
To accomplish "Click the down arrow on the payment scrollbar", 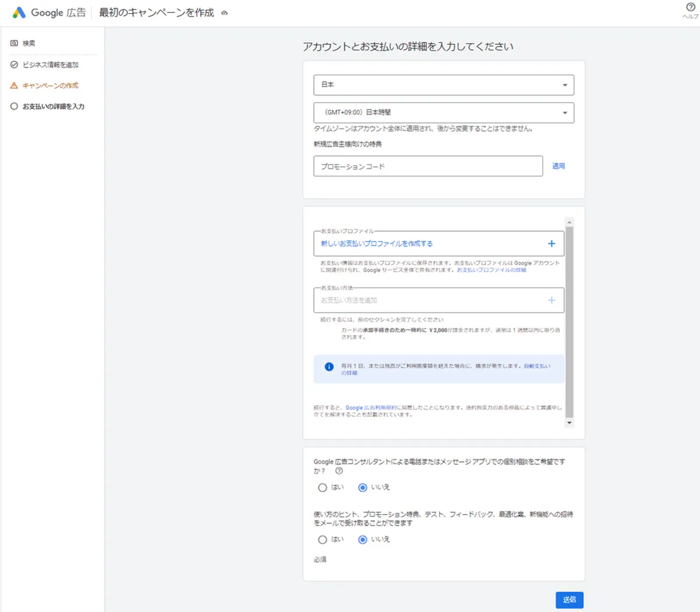I will pos(569,421).
